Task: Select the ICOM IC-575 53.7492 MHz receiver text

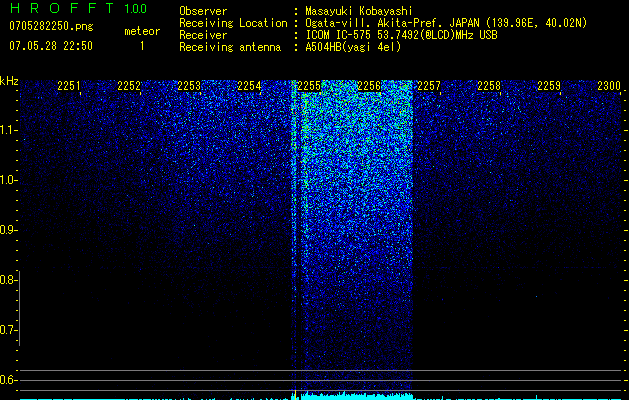Action: click(401, 35)
